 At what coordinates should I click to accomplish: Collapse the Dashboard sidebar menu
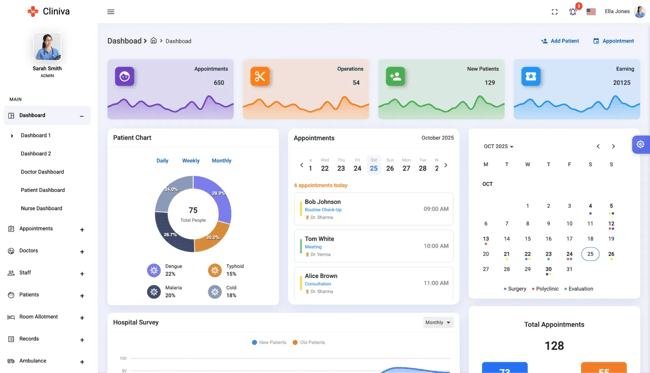pos(82,116)
